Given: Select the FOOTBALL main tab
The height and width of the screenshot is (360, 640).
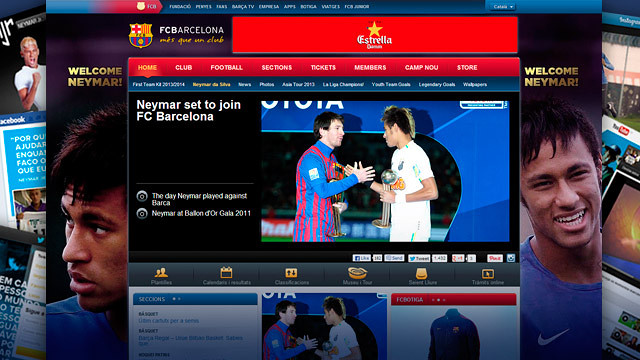Looking at the screenshot, I should (x=227, y=67).
